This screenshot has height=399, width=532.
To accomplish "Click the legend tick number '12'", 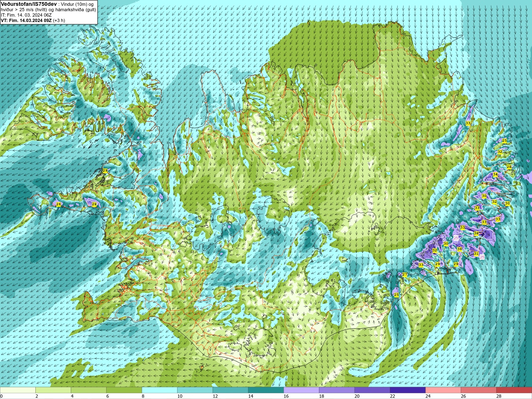I will pyautogui.click(x=215, y=396).
